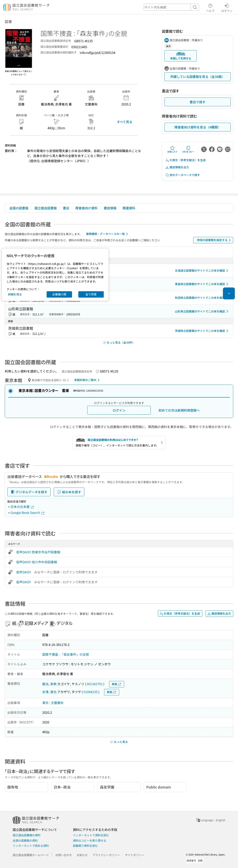The image size is (238, 868).
Task: Click 紙の本を探す button
Action: coord(69,492)
